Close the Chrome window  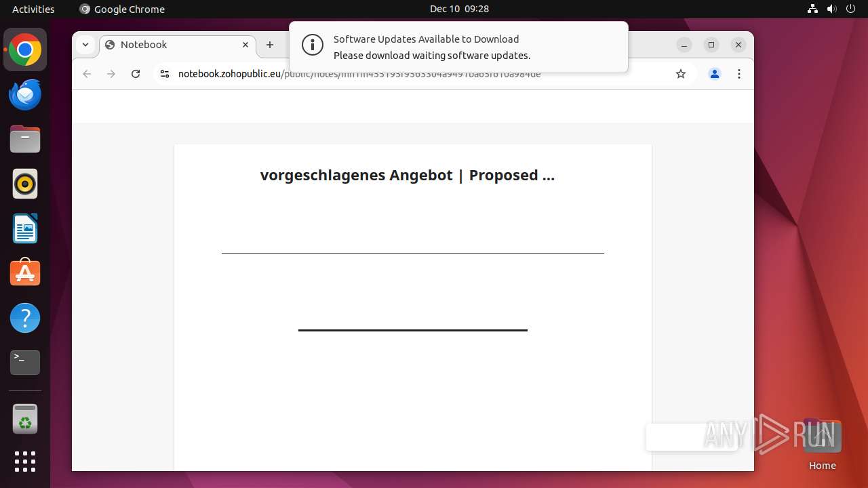coord(738,45)
